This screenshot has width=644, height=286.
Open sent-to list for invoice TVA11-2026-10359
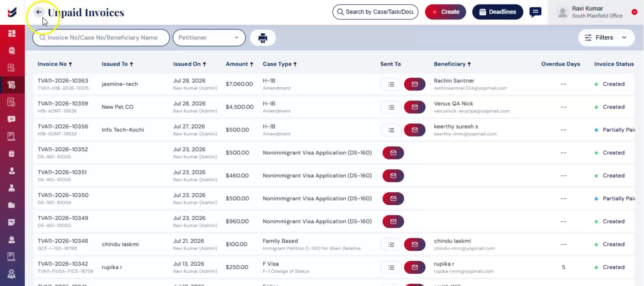tap(391, 107)
